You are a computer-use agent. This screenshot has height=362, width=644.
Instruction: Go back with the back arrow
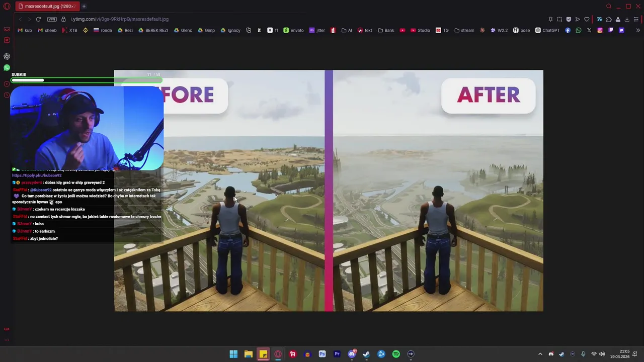click(x=20, y=19)
